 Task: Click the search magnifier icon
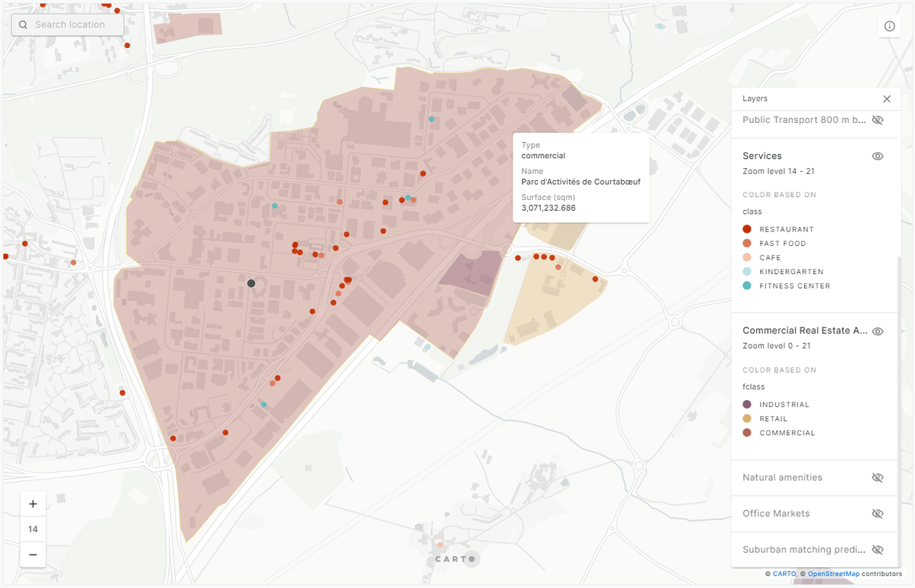23,24
